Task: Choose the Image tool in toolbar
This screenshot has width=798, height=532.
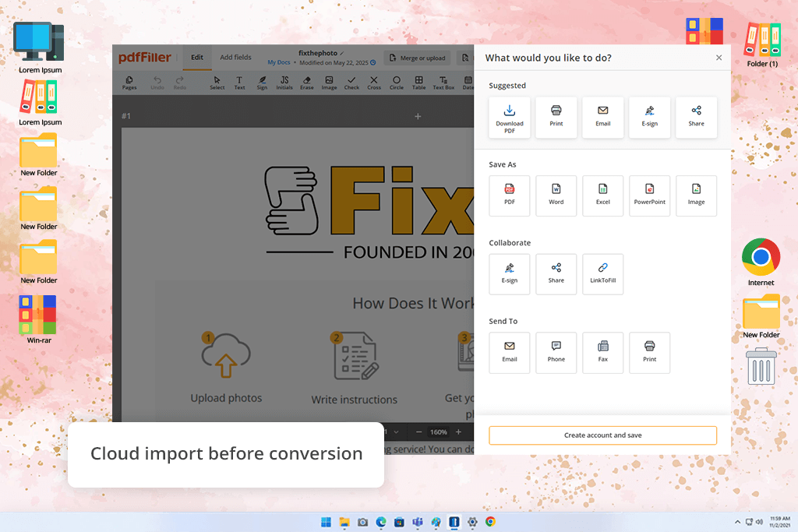Action: (x=330, y=83)
